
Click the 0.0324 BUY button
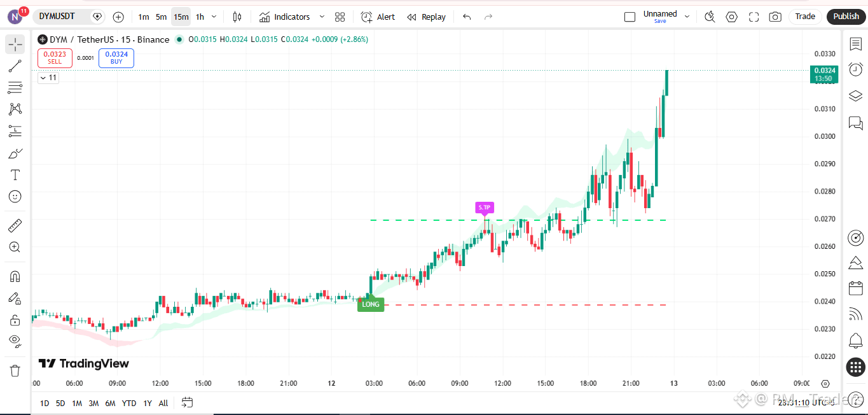coord(116,57)
